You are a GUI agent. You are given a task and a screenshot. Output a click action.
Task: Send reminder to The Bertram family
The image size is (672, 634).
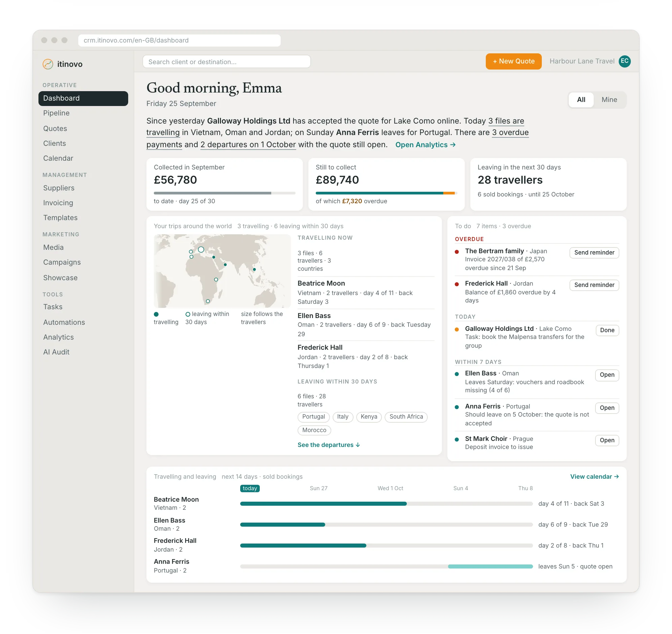594,253
